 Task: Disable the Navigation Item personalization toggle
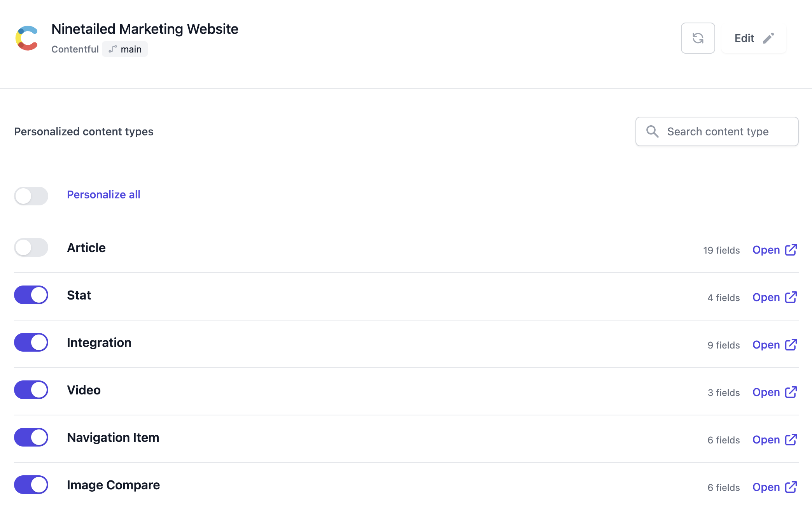coord(31,436)
